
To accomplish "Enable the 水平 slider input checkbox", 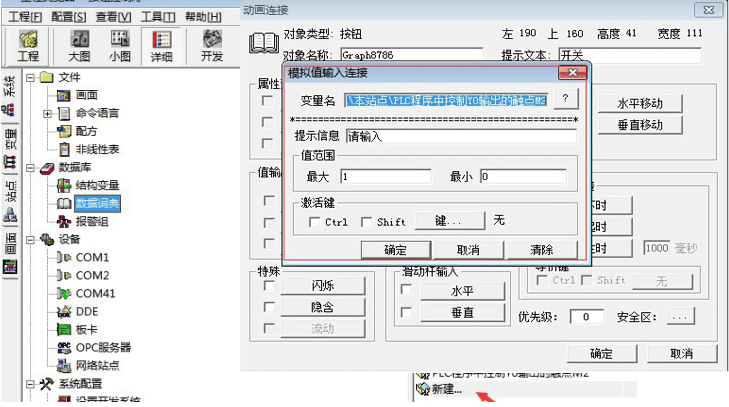I will click(406, 290).
